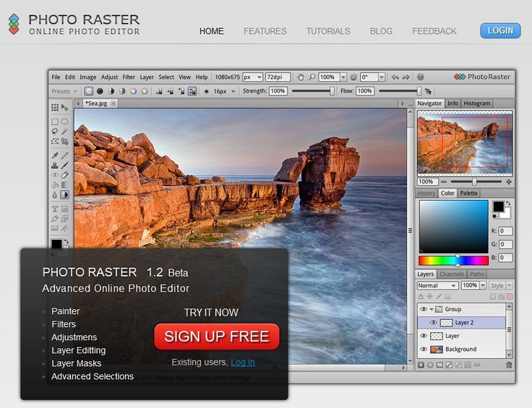532x408 pixels.
Task: Switch to the Histogram tab
Action: pyautogui.click(x=476, y=103)
